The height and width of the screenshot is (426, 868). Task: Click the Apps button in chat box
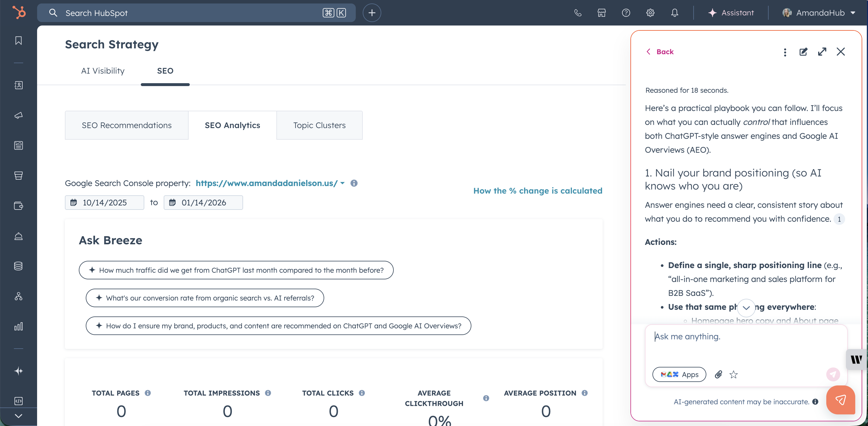point(679,374)
